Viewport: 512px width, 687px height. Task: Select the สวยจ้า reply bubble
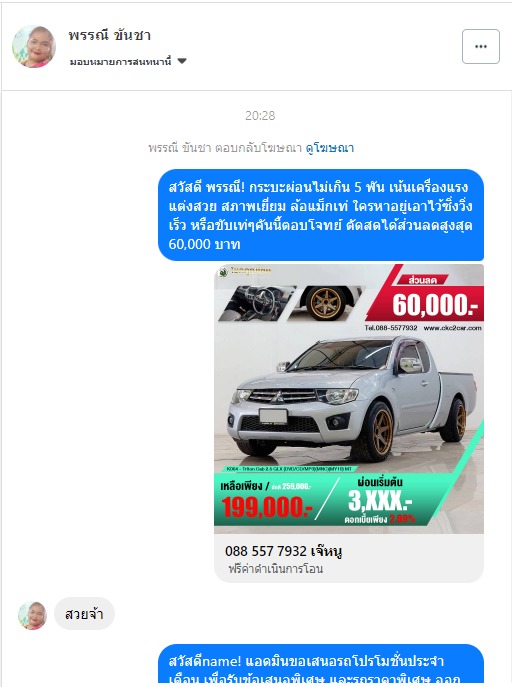(x=84, y=614)
